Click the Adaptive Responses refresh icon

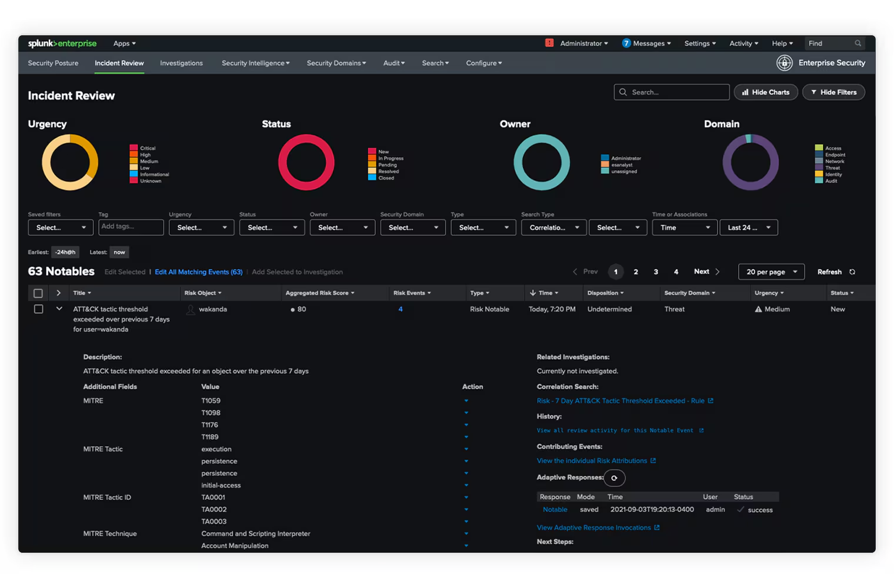click(614, 478)
